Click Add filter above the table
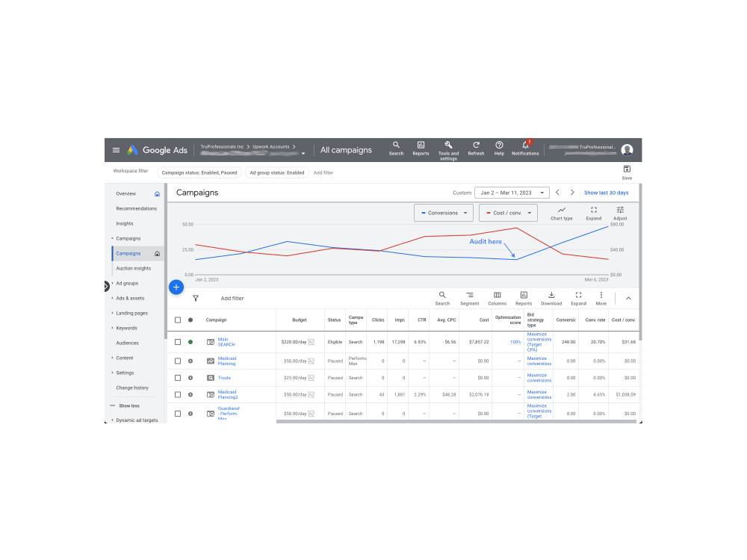Image resolution: width=747 pixels, height=560 pixels. 232,299
